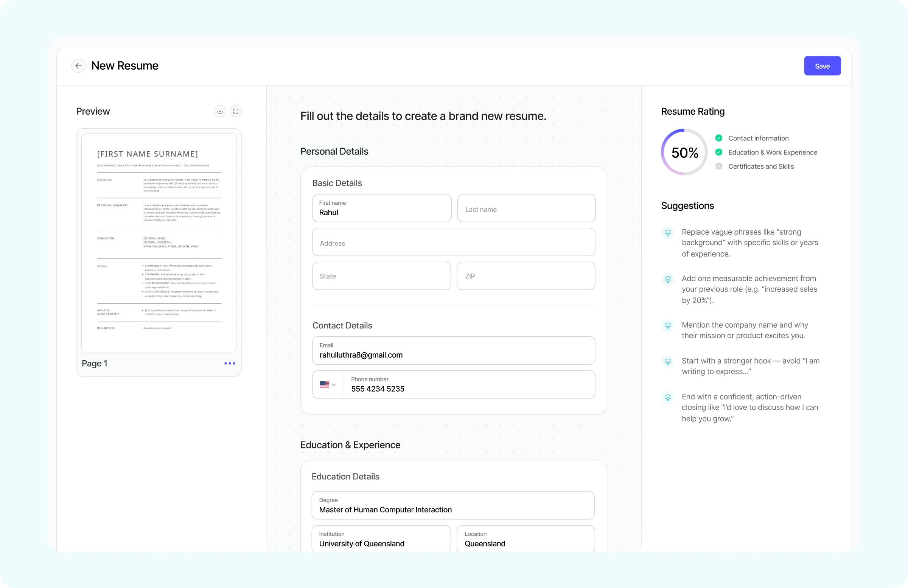Open the phone country flag dropdown
Image resolution: width=908 pixels, height=588 pixels.
327,385
